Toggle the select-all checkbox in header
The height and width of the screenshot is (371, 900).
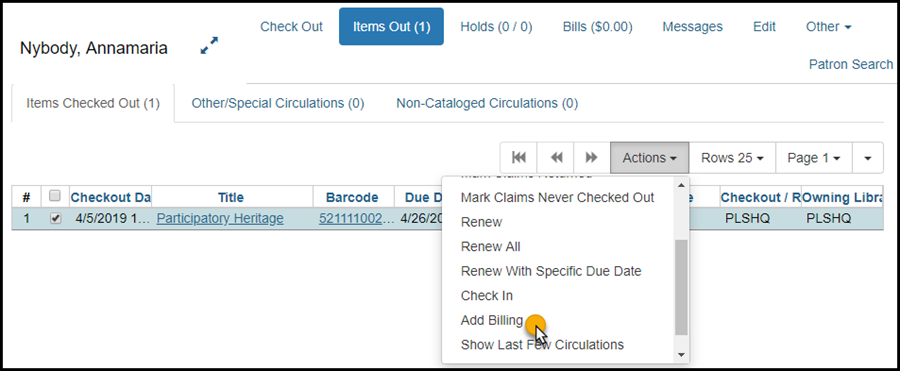tap(55, 196)
